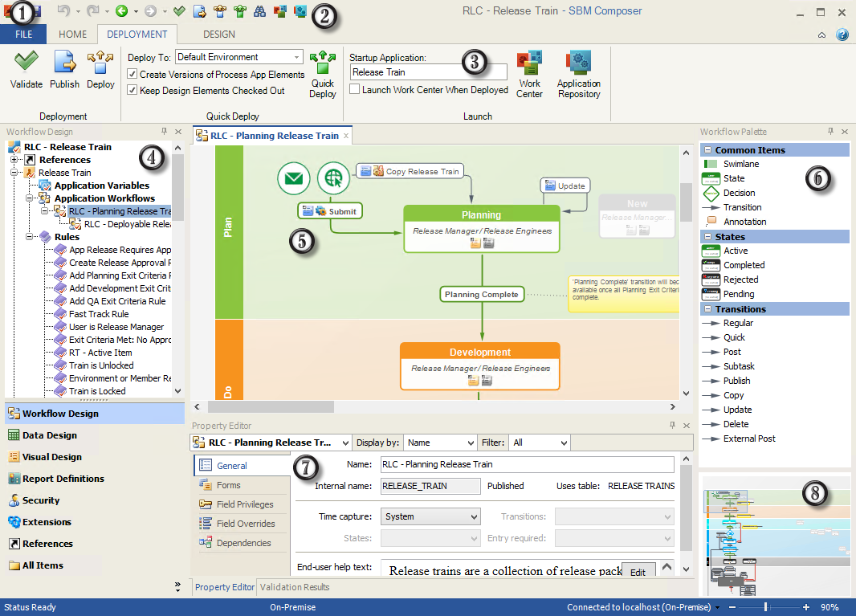The height and width of the screenshot is (616, 856).
Task: Select the Decision item in Workflow Palette
Action: click(738, 193)
